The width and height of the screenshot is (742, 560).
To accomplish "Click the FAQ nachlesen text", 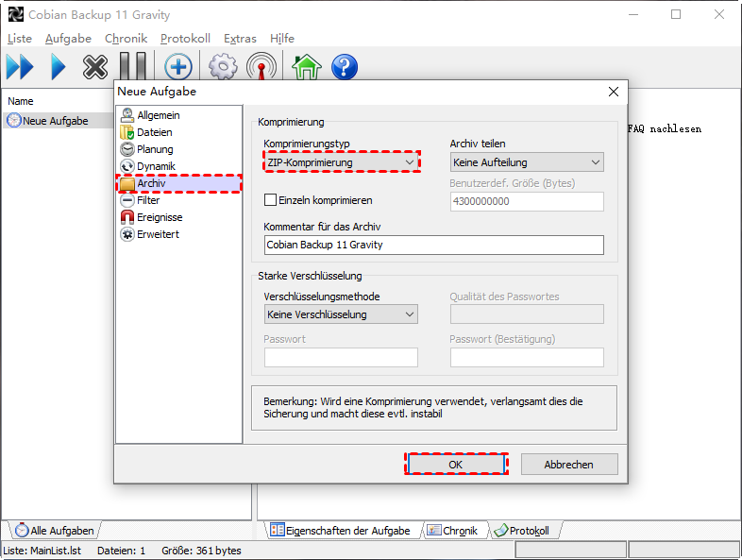I will pos(665,128).
